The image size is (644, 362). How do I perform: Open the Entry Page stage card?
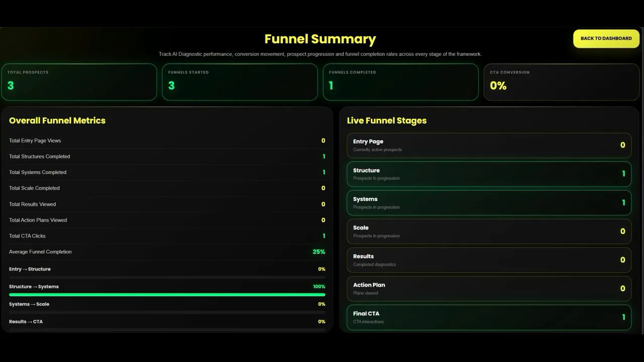coord(489,145)
